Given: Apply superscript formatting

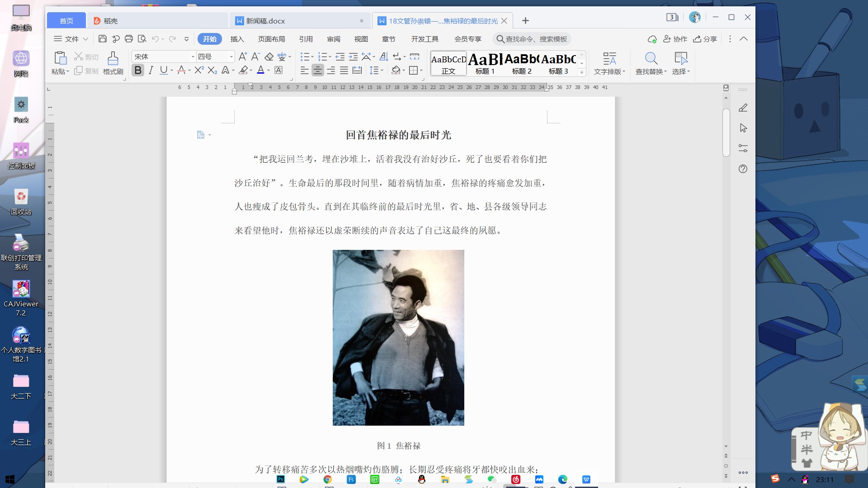Looking at the screenshot, I should coord(199,70).
